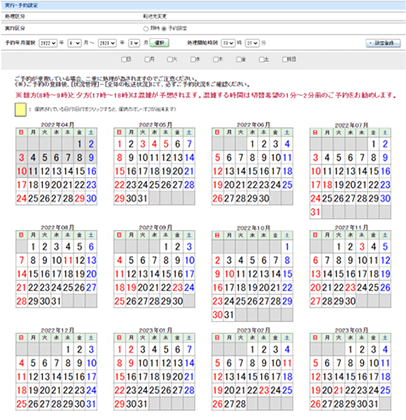Select April 20 in 2022年04月 calendar
The width and height of the screenshot is (406, 420).
point(56,185)
